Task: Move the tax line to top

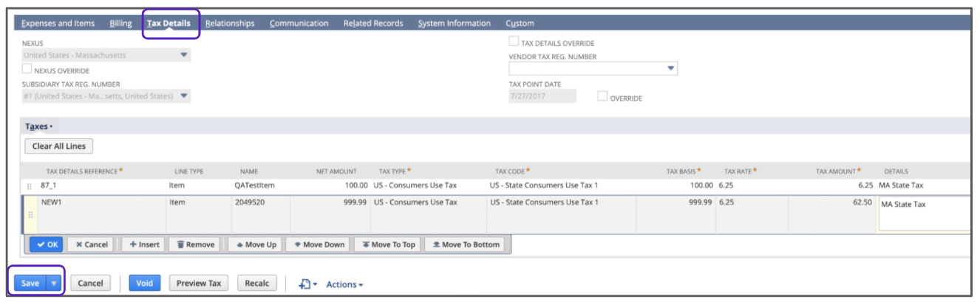Action: (388, 244)
